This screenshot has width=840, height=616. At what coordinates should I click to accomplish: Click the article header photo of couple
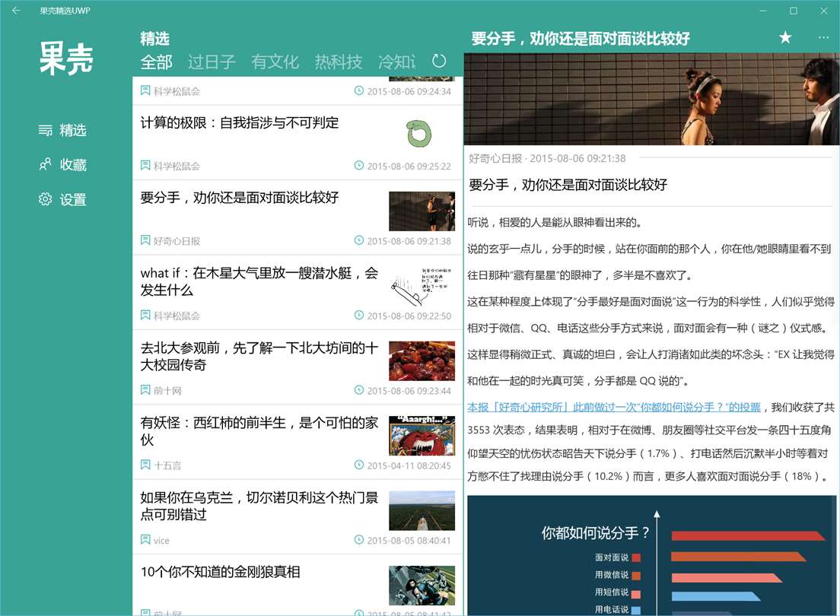651,99
